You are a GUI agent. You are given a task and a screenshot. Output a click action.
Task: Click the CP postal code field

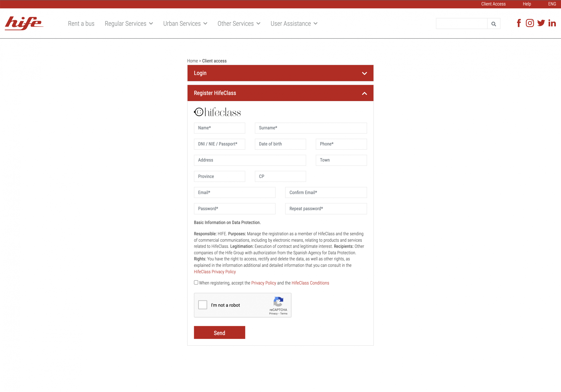coord(280,176)
